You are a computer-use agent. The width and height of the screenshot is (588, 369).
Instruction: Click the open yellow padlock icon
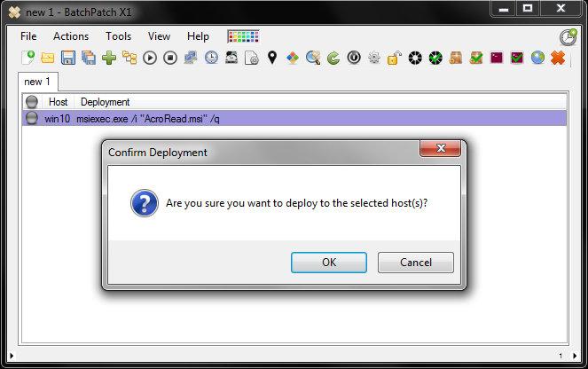point(395,58)
